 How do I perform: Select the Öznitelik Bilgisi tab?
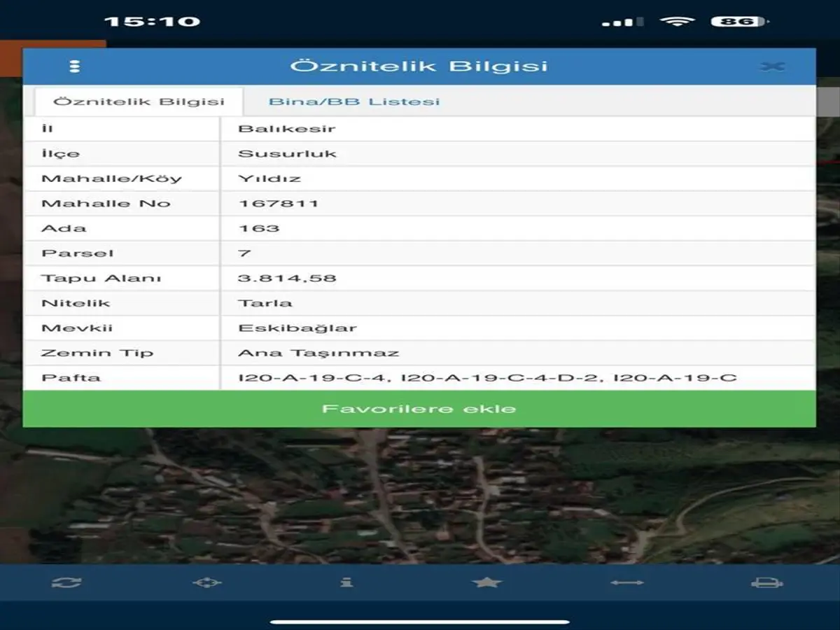click(139, 101)
